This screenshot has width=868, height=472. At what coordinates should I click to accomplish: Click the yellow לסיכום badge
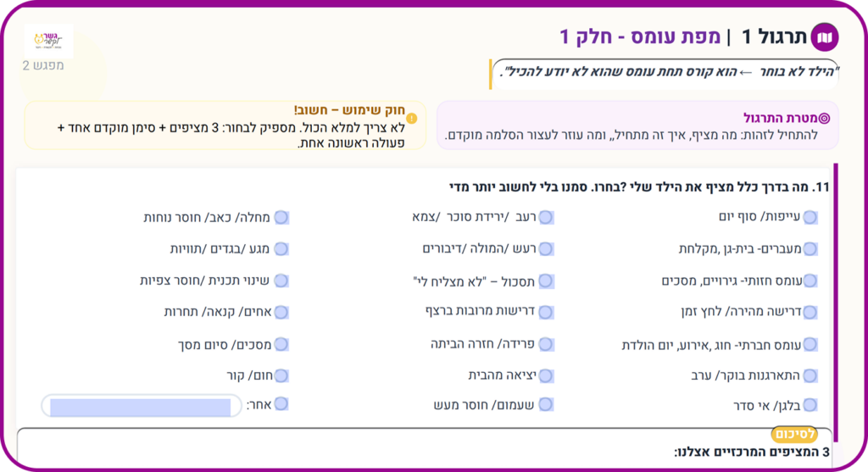[793, 434]
